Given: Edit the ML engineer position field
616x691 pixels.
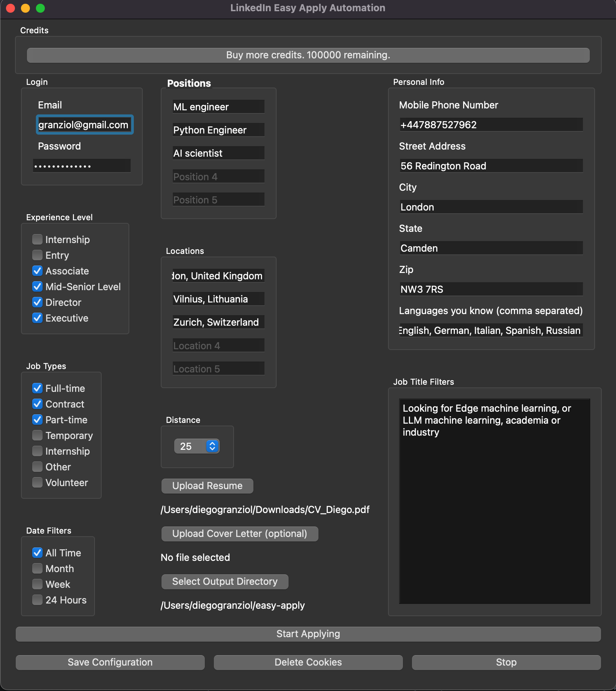Looking at the screenshot, I should tap(218, 107).
